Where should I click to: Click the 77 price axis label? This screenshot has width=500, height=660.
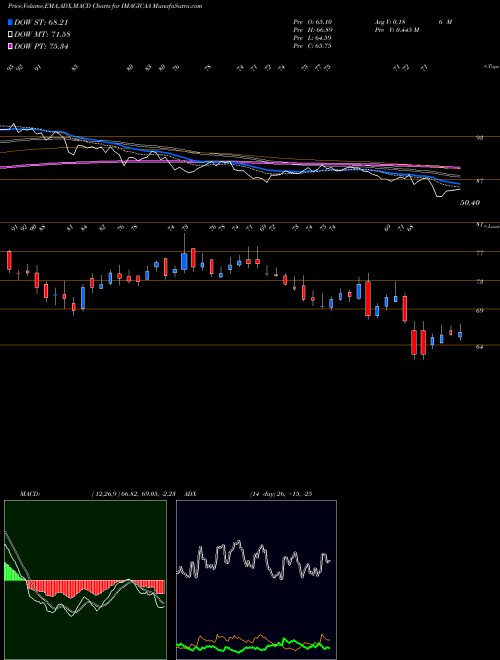[480, 253]
